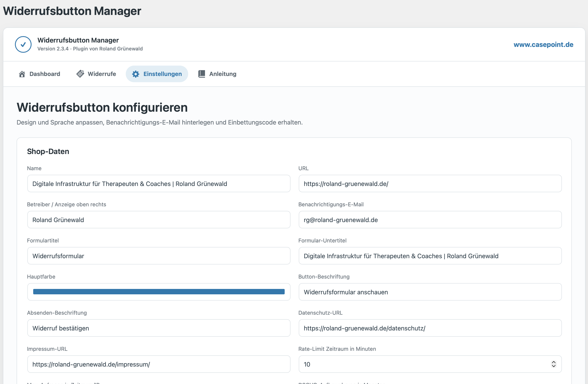Click into the shop Name field

pos(159,184)
